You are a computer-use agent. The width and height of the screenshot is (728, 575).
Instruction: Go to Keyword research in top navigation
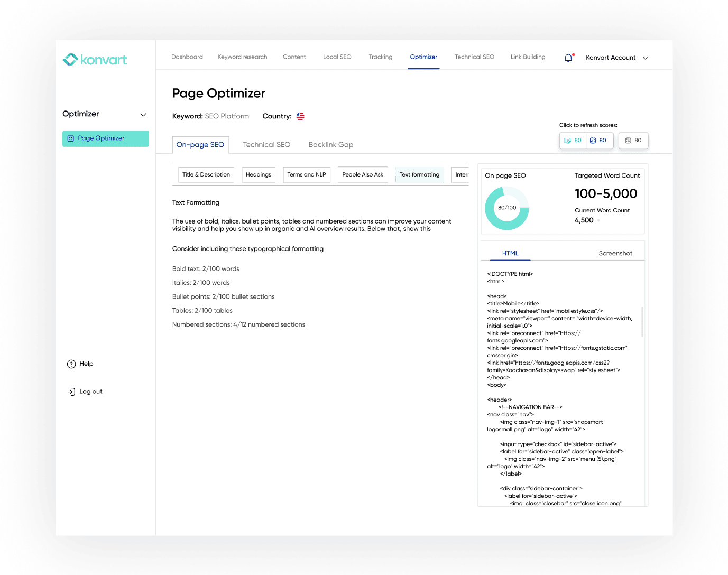(x=242, y=57)
